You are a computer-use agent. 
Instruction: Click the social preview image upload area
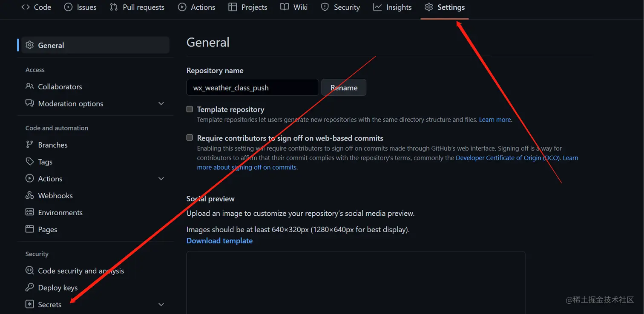point(356,283)
